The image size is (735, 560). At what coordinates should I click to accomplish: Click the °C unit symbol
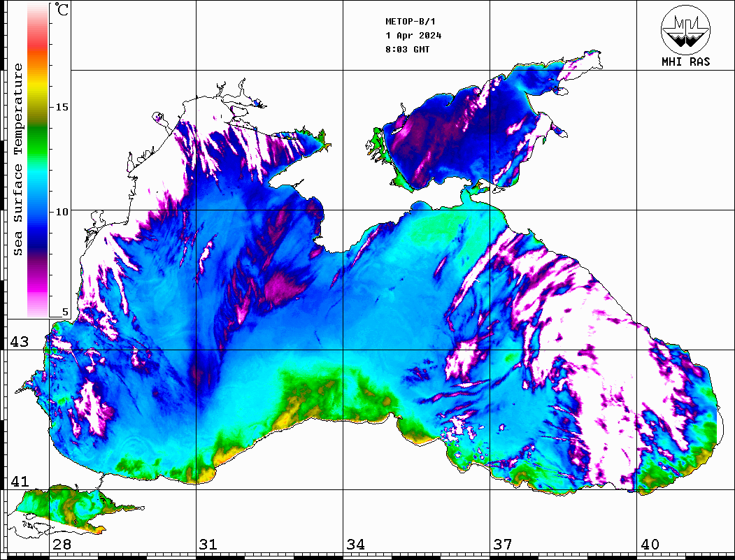[x=62, y=10]
